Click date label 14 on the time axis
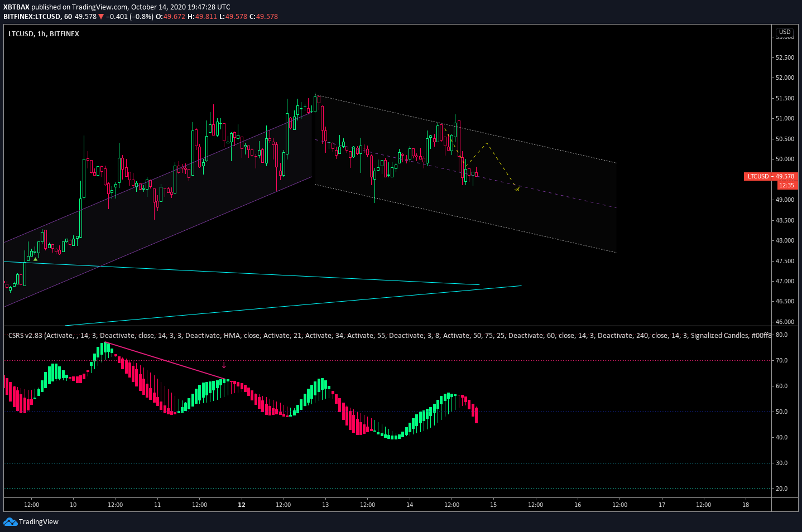The height and width of the screenshot is (532, 802). (x=410, y=505)
